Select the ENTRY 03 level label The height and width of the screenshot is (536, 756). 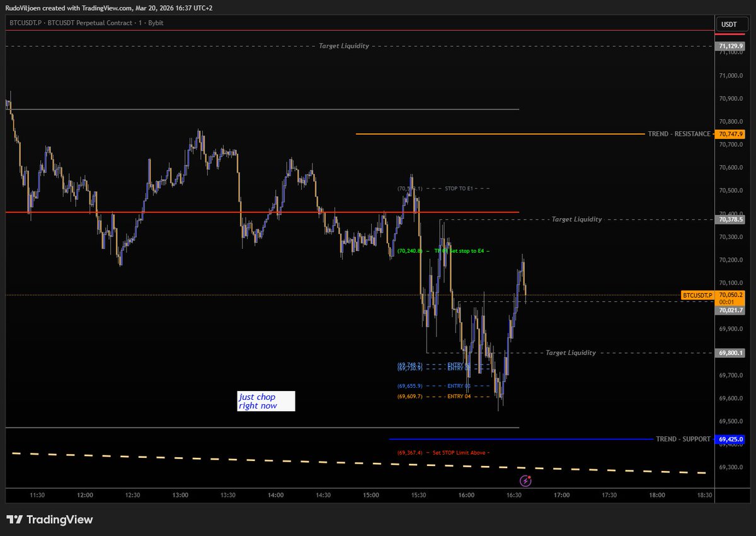click(x=459, y=386)
